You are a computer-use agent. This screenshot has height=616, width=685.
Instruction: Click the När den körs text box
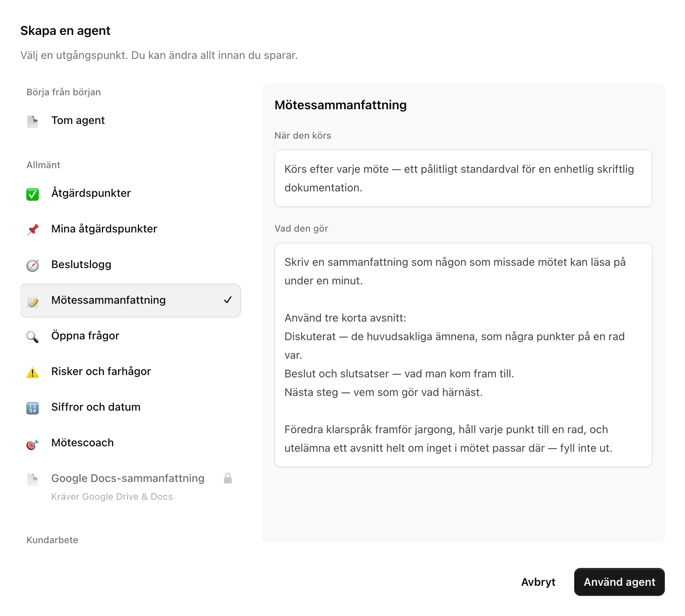tap(463, 178)
